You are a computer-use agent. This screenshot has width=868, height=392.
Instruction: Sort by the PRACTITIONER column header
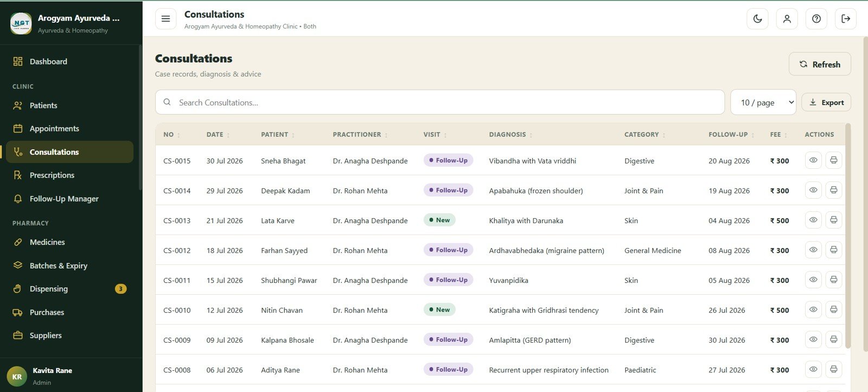click(360, 135)
